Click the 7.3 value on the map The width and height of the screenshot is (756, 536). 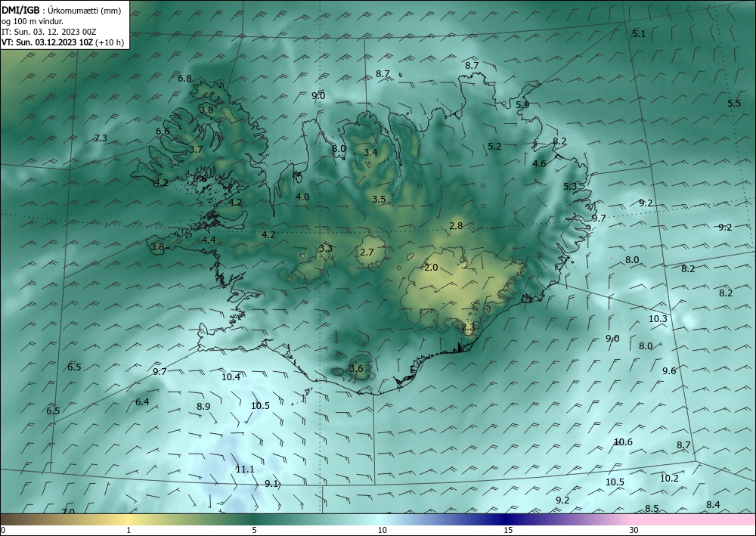click(x=101, y=138)
